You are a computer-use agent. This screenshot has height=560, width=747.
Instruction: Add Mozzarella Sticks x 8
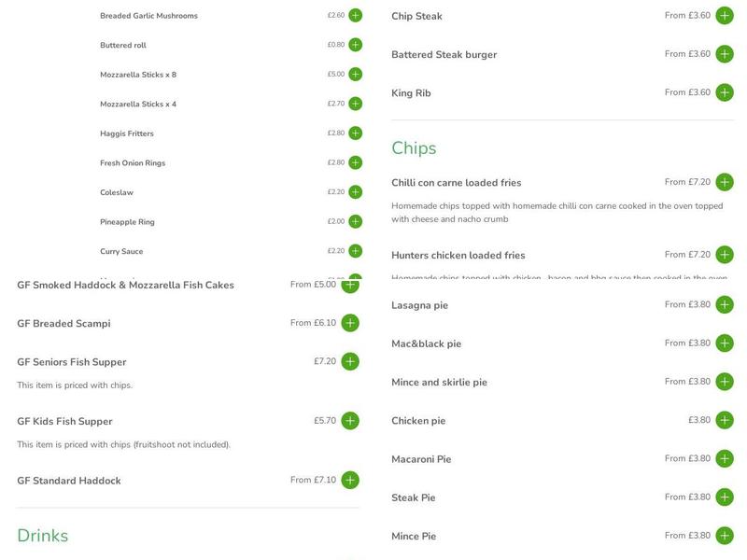click(x=355, y=75)
